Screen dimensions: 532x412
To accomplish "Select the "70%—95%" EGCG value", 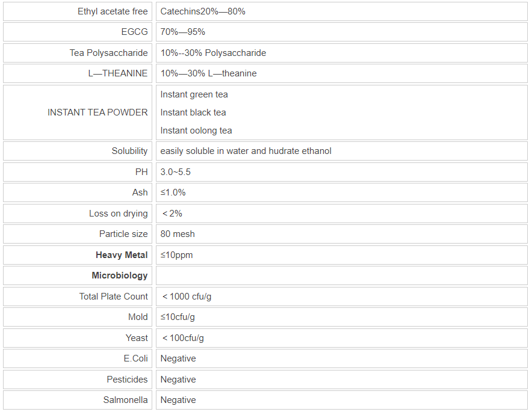I will click(183, 32).
